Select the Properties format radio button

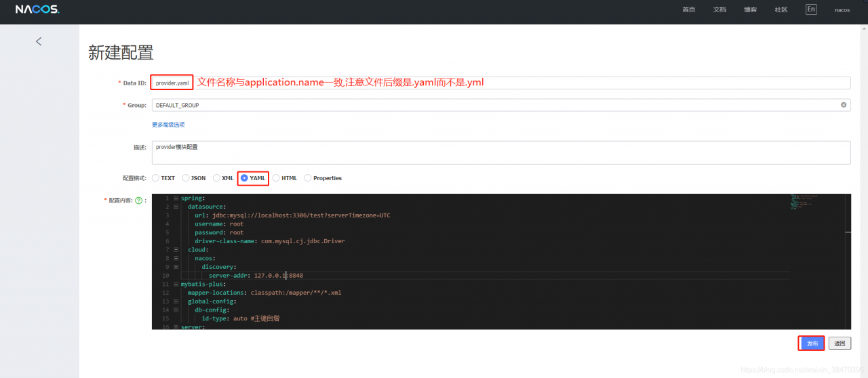[x=308, y=178]
